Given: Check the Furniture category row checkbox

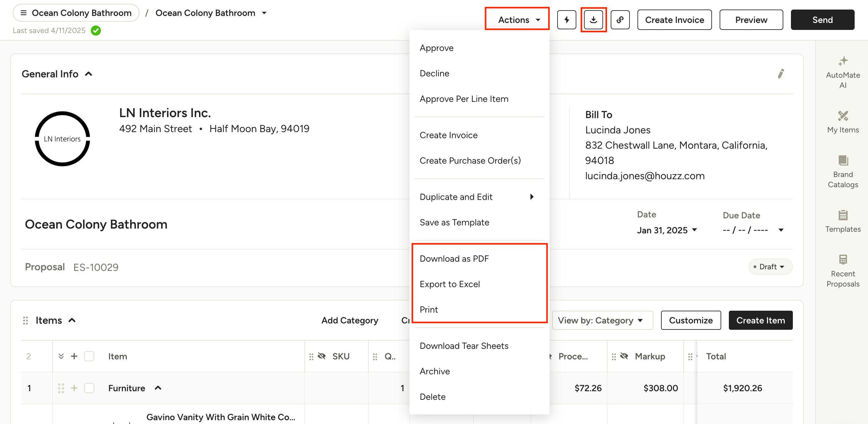Looking at the screenshot, I should [89, 388].
